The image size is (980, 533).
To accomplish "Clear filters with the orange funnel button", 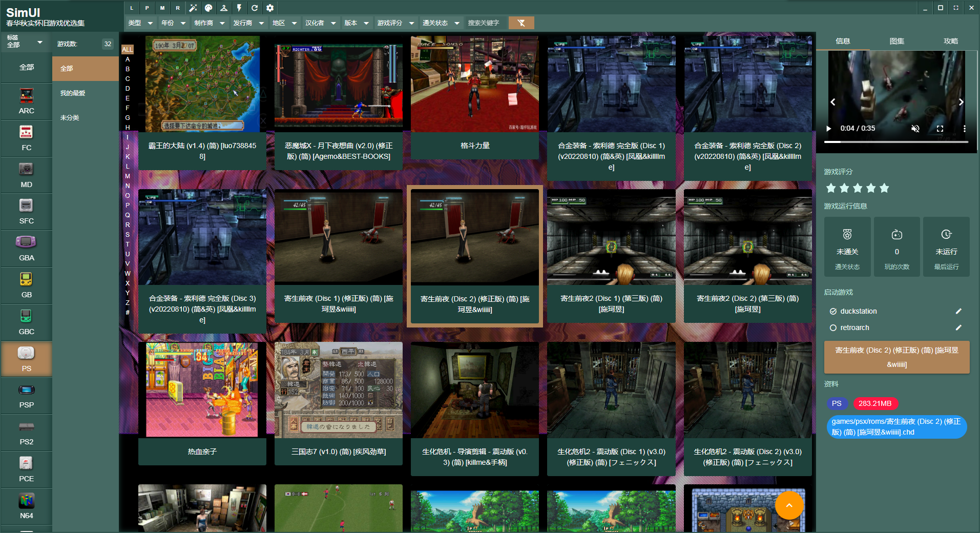I will pos(521,23).
